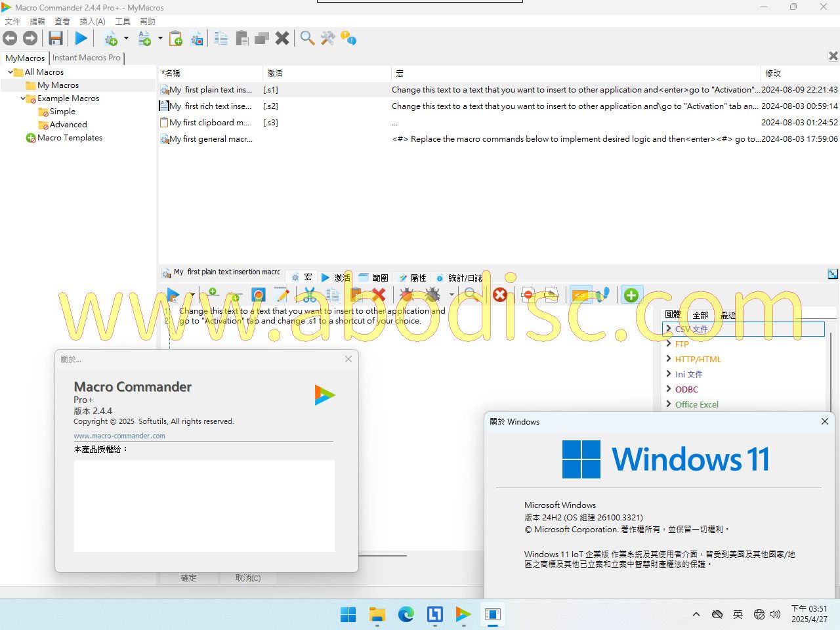Switch to the 激活 tab in editor
The image size is (840, 630).
(336, 278)
